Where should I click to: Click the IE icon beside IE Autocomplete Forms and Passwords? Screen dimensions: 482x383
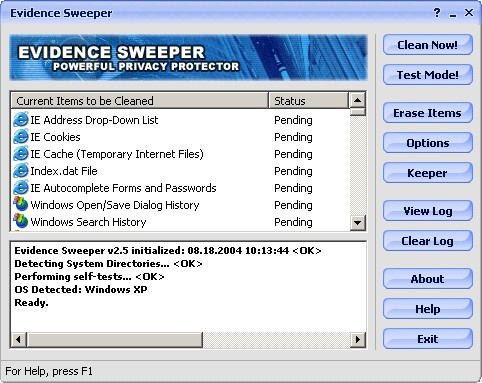tap(21, 188)
